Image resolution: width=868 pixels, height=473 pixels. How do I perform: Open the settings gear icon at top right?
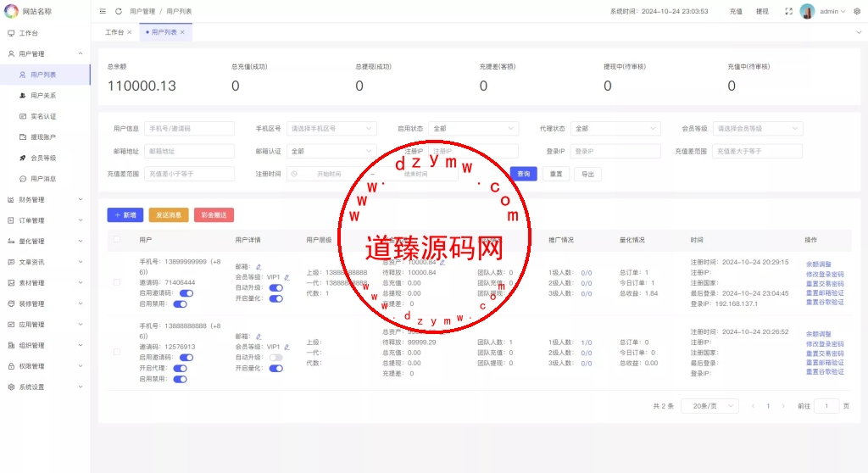pyautogui.click(x=857, y=11)
